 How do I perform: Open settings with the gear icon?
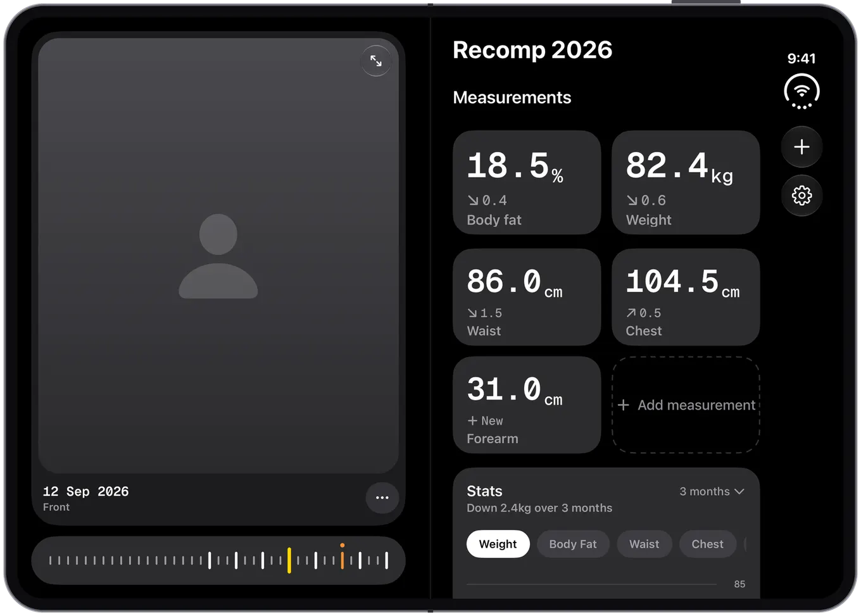(801, 196)
